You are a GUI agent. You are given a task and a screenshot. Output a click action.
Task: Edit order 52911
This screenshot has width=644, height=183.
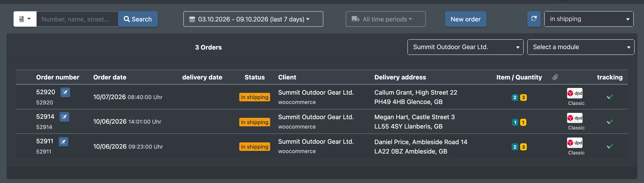[x=64, y=141]
